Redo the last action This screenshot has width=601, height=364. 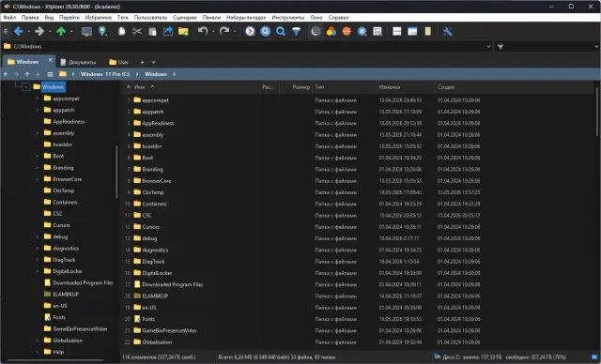224,31
